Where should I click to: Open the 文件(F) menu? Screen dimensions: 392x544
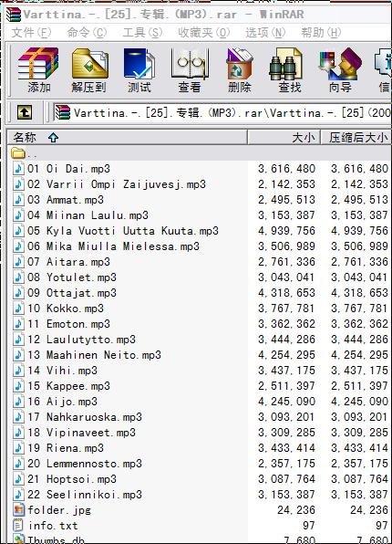[x=31, y=33]
